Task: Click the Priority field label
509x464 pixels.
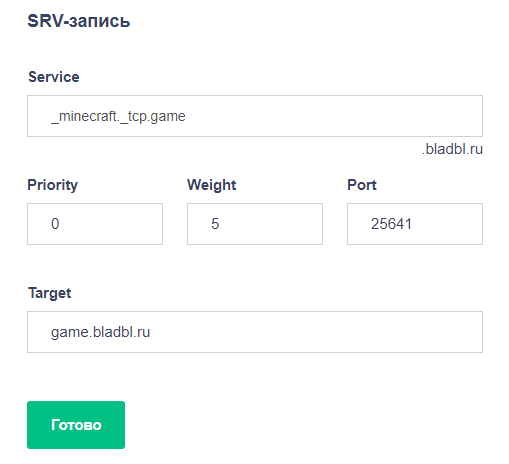Action: pos(52,185)
